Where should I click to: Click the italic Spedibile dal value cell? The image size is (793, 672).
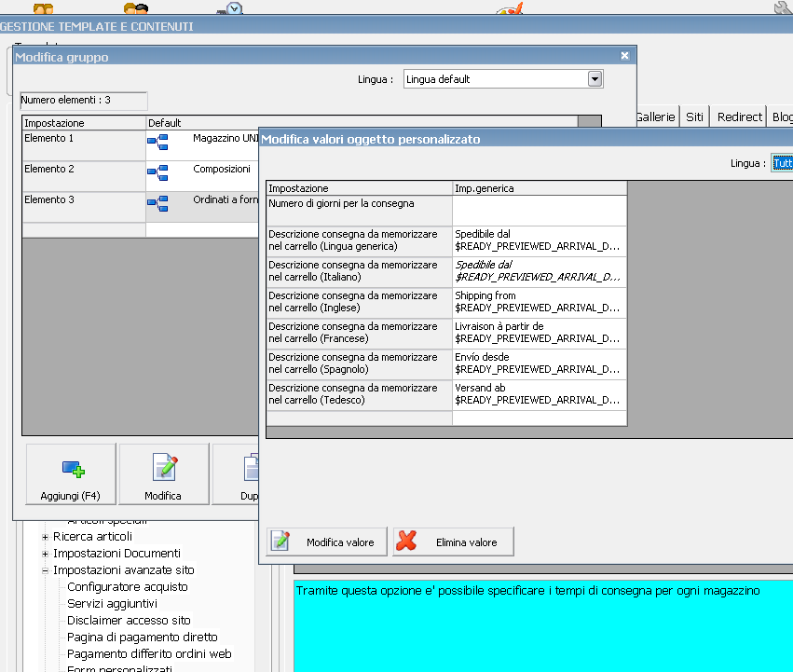[x=540, y=272]
